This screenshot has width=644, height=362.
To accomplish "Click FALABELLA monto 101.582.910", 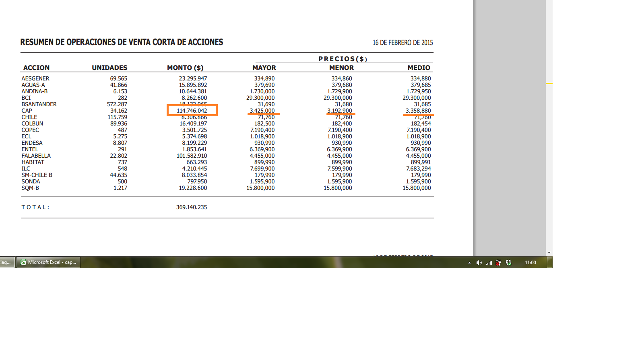I will [x=192, y=156].
